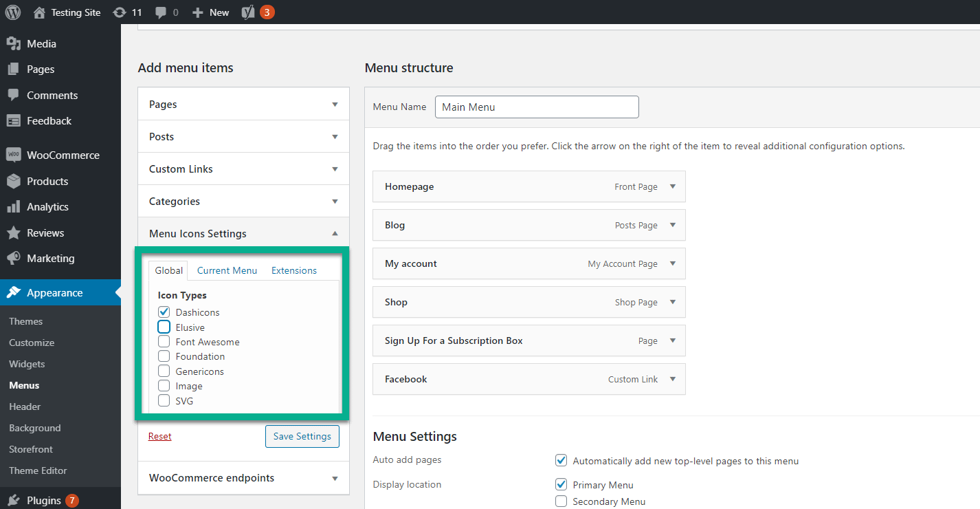
Task: Select the Marketing megaphone icon
Action: tap(15, 258)
